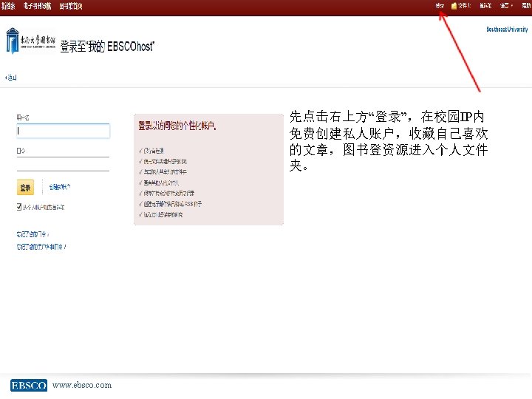Click the library logo next to the page heading
This screenshot has height=399, width=532.
click(x=31, y=41)
